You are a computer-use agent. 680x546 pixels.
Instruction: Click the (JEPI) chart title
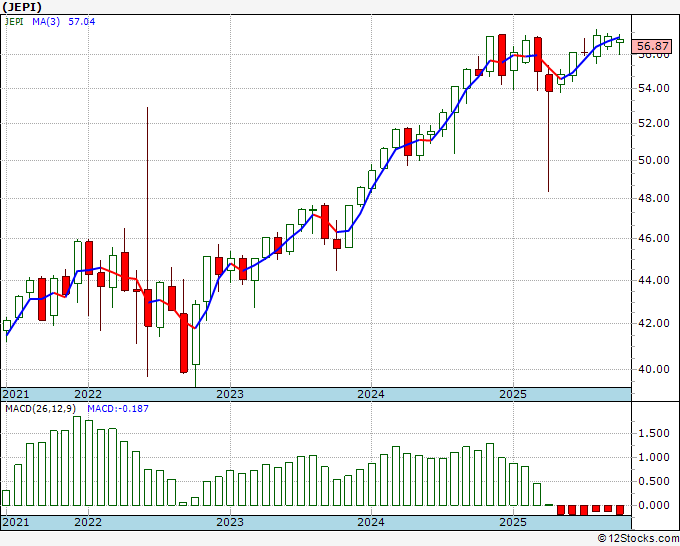pos(22,7)
